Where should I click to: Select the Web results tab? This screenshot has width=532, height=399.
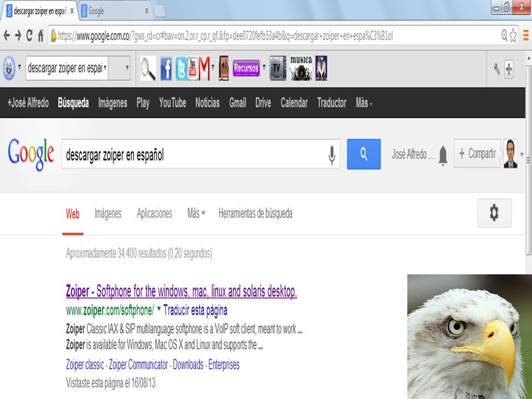pos(73,214)
